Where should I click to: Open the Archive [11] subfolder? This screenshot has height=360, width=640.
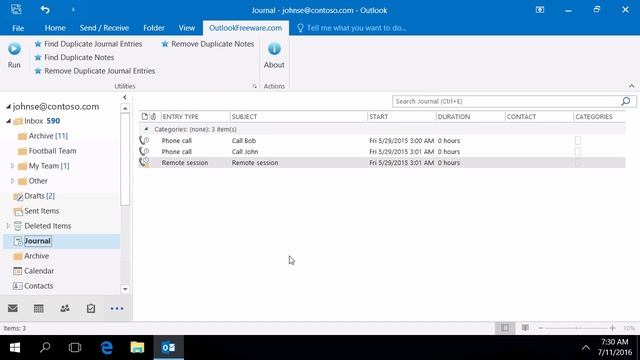(43, 136)
